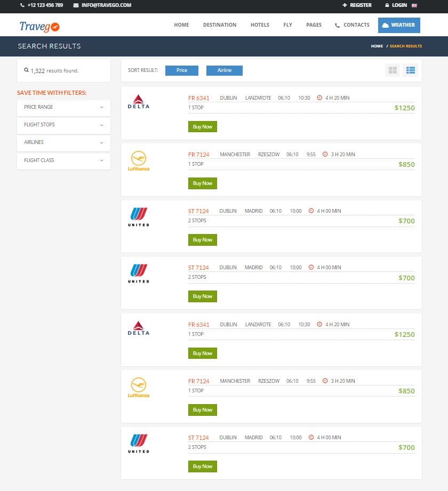Click the phone number +12 123 456 789

(45, 5)
